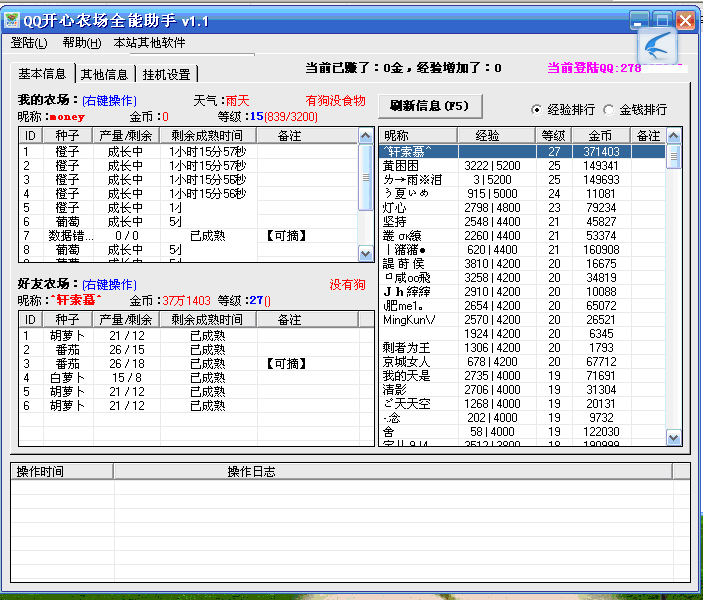Select the 我的天是 row in ranking

[x=522, y=375]
